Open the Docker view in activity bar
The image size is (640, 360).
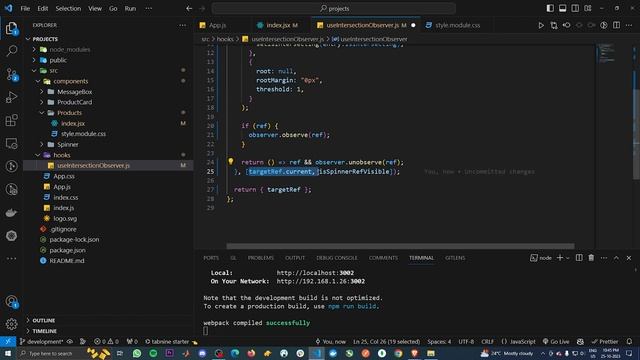click(x=11, y=213)
